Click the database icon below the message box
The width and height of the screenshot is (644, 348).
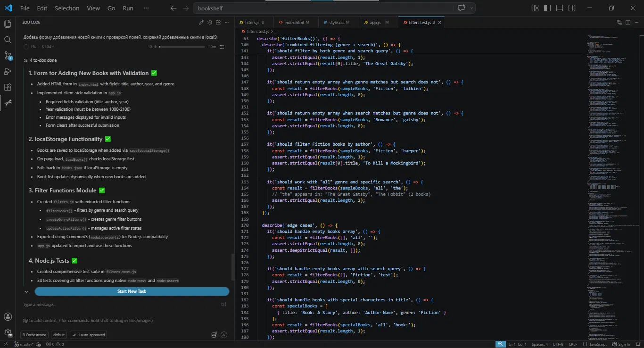pos(214,335)
